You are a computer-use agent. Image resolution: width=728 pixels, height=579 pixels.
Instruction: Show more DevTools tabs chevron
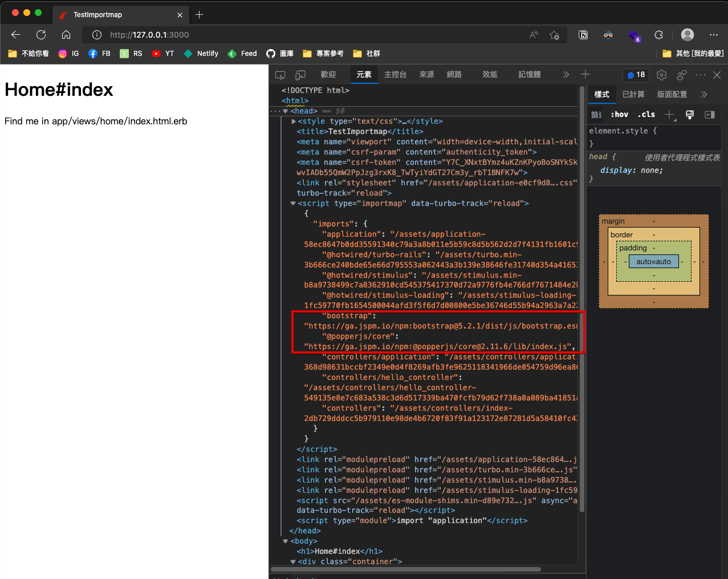click(x=566, y=75)
